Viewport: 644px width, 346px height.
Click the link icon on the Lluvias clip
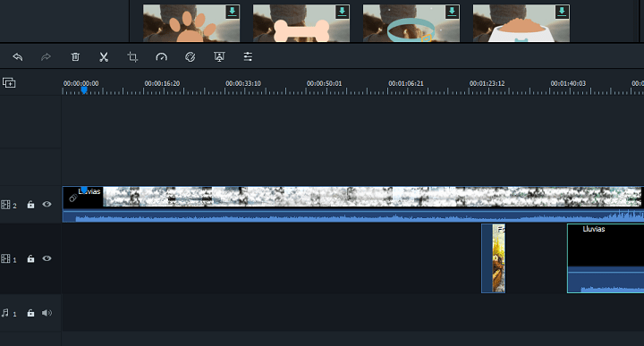tap(72, 198)
